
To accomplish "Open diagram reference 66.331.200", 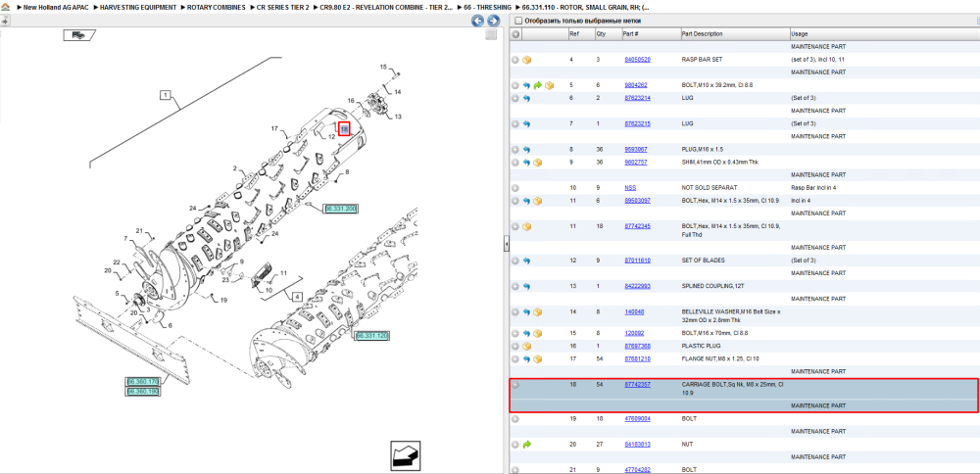I will [341, 209].
